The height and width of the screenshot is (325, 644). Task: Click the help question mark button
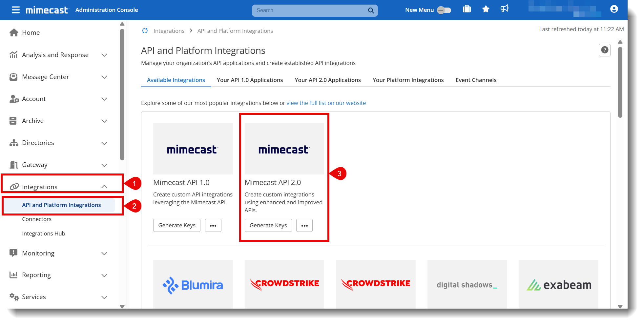(x=605, y=50)
